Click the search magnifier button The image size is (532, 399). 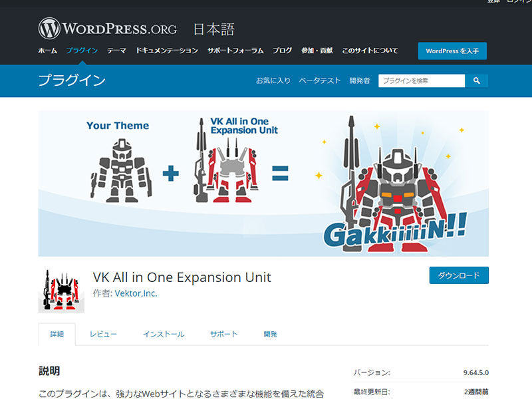coord(477,80)
